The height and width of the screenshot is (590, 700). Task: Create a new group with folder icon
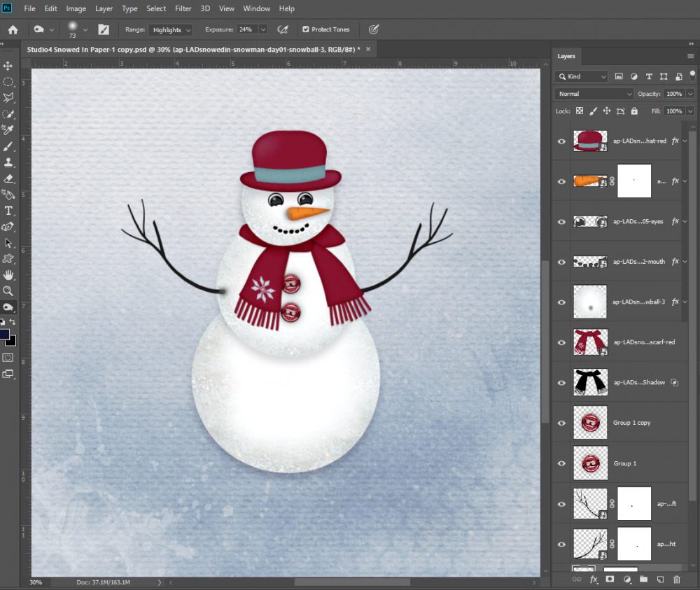point(643,580)
